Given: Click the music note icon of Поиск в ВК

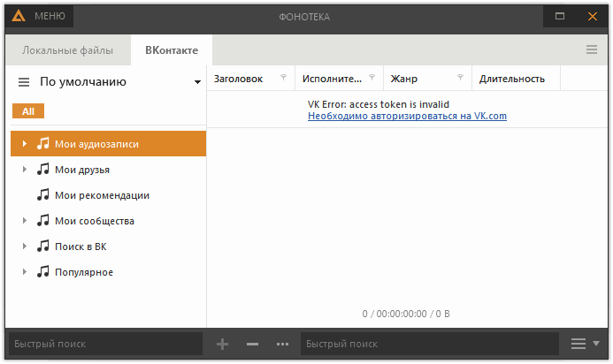Looking at the screenshot, I should click(43, 246).
